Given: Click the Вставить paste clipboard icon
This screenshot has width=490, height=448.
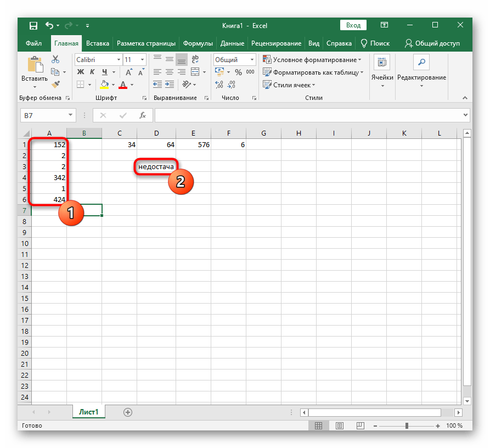Looking at the screenshot, I should coord(35,65).
